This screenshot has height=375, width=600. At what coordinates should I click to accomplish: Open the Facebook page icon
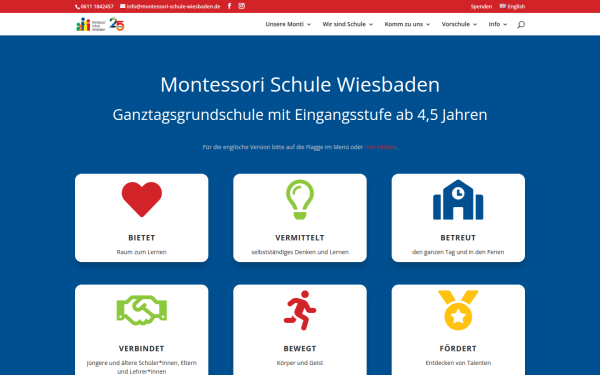229,6
